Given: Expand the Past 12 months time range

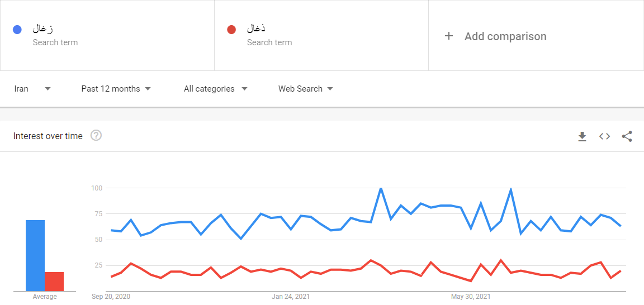Looking at the screenshot, I should tap(116, 89).
